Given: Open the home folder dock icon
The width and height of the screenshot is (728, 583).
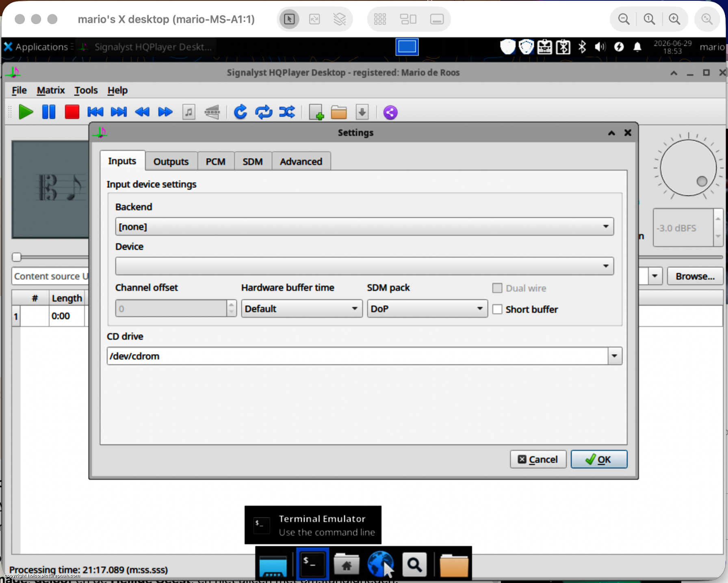Looking at the screenshot, I should pyautogui.click(x=346, y=564).
